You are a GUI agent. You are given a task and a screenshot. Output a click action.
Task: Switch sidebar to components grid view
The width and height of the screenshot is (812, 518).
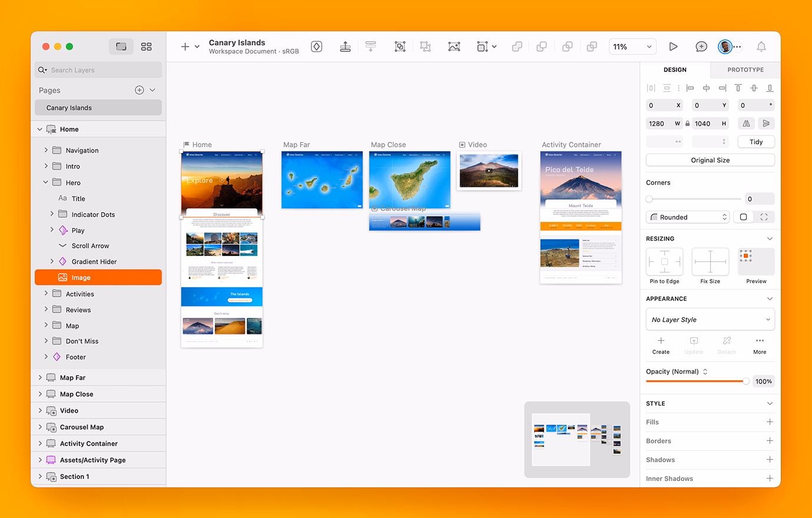click(147, 47)
